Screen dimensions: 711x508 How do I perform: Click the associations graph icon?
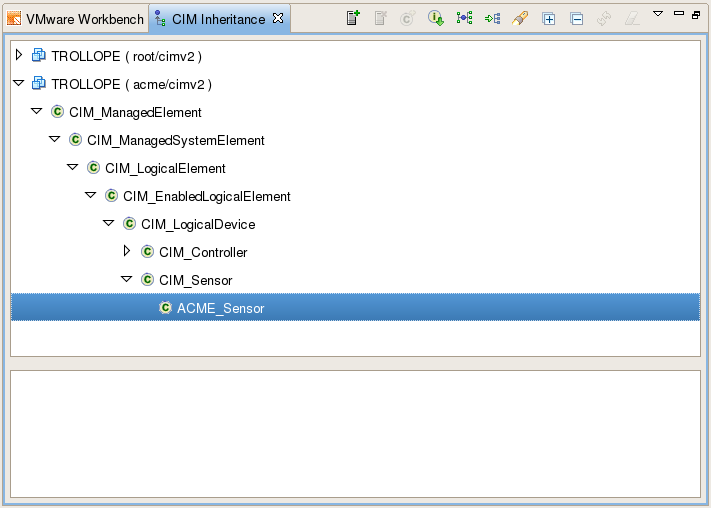(x=464, y=18)
